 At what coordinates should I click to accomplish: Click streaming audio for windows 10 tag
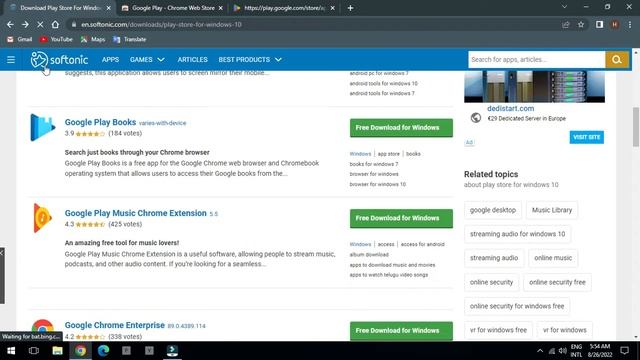click(x=518, y=234)
